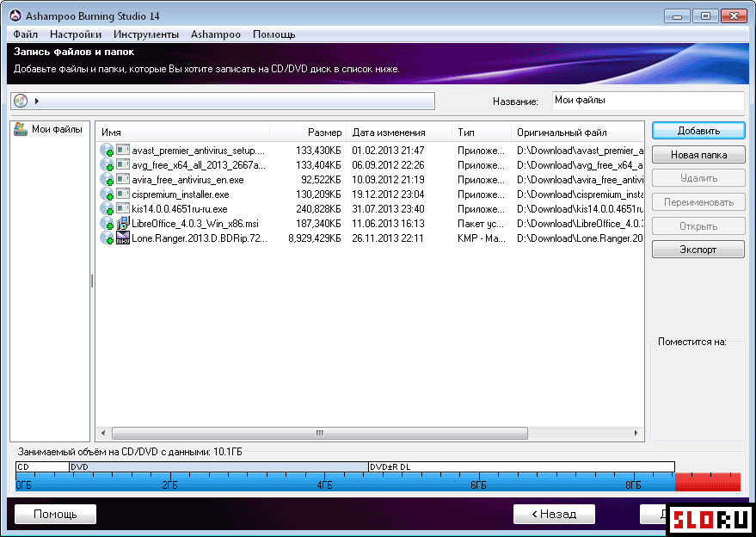756x537 pixels.
Task: Click the size value 92,522КБ
Action: point(321,180)
